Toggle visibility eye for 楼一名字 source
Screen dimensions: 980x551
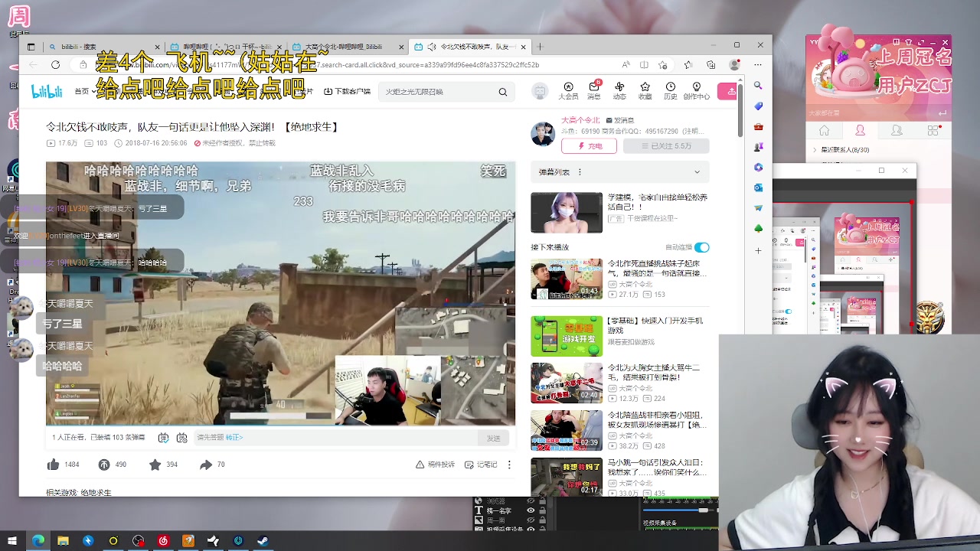click(531, 510)
